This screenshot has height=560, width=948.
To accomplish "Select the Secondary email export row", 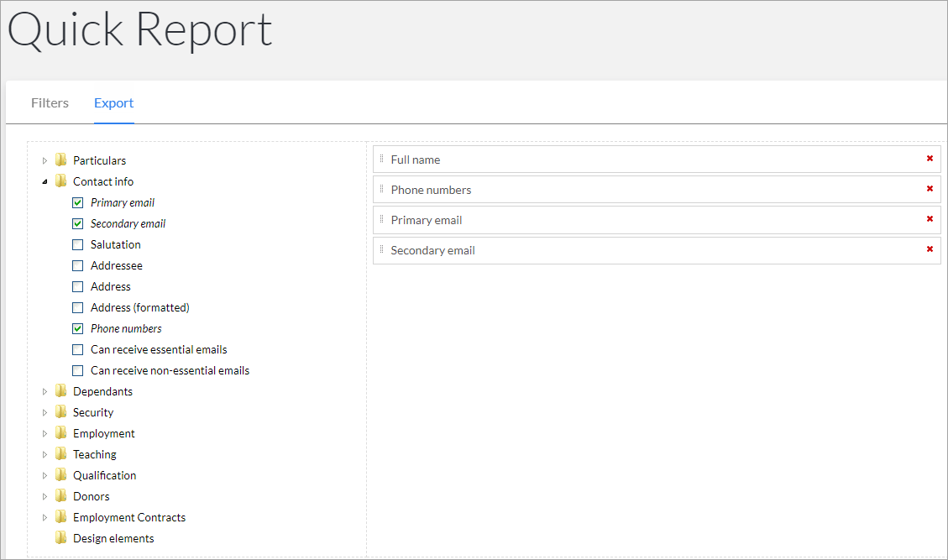I will (657, 249).
